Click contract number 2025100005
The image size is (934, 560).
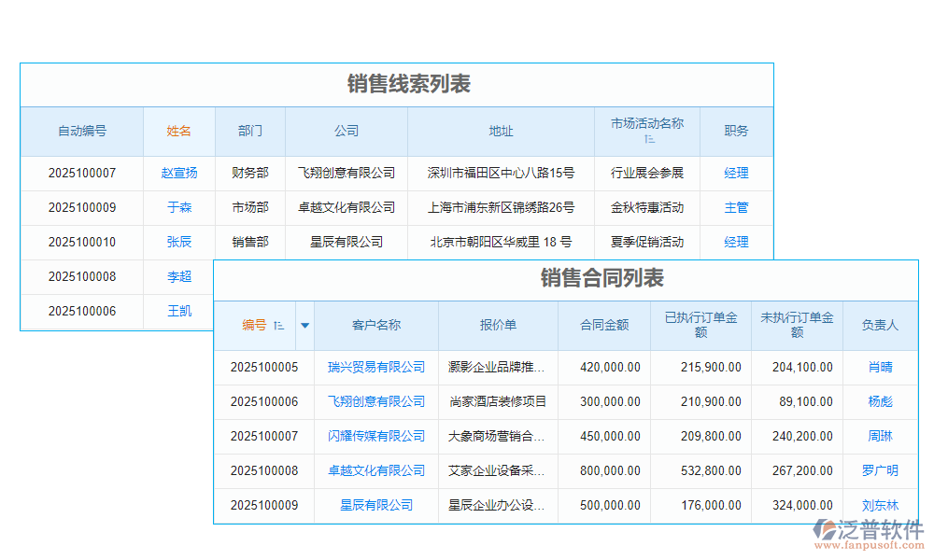tap(263, 367)
